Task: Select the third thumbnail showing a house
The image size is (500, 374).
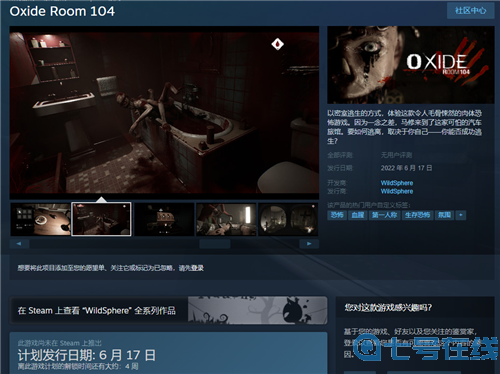Action: coord(164,219)
